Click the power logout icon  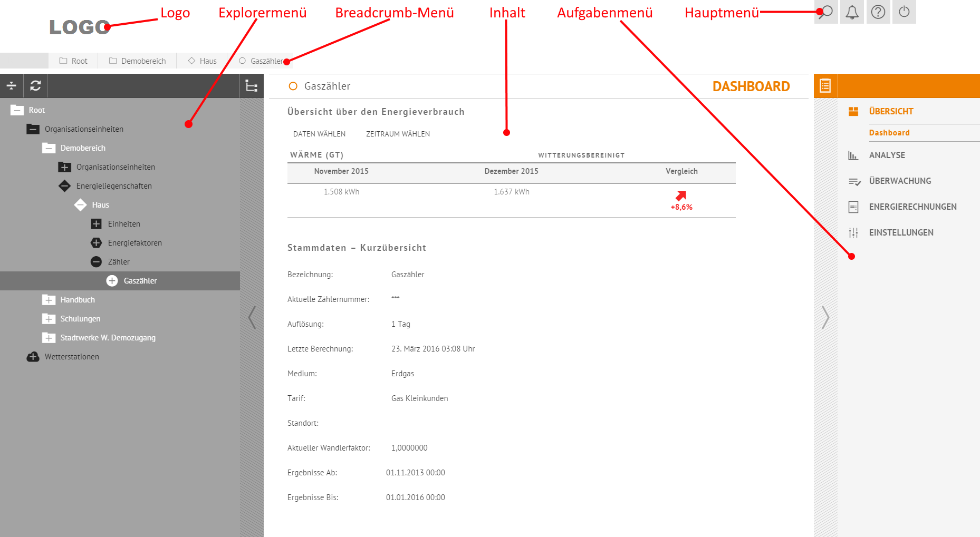904,12
